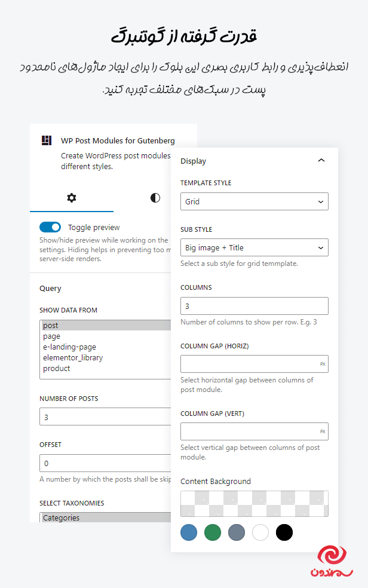This screenshot has width=368, height=588.
Task: Select the green color swatch
Action: (x=213, y=532)
